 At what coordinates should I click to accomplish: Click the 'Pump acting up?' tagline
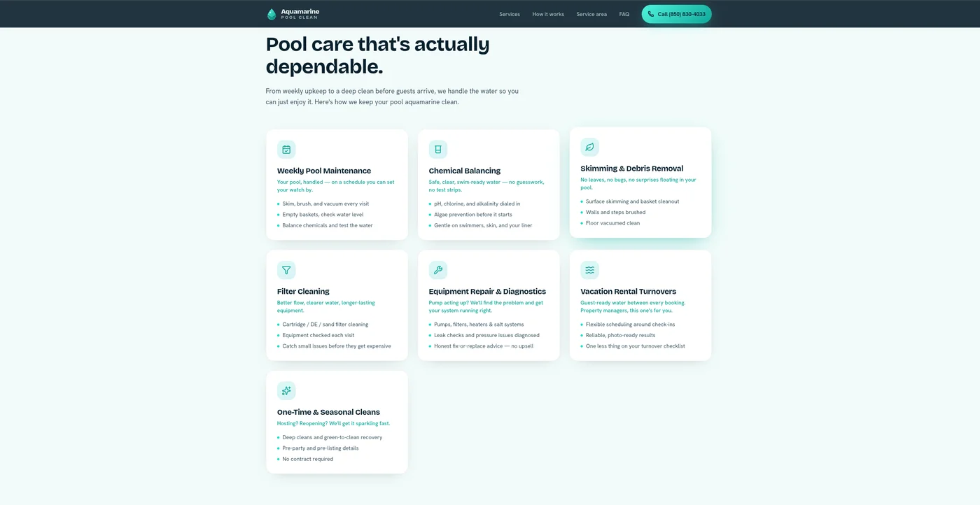point(486,306)
